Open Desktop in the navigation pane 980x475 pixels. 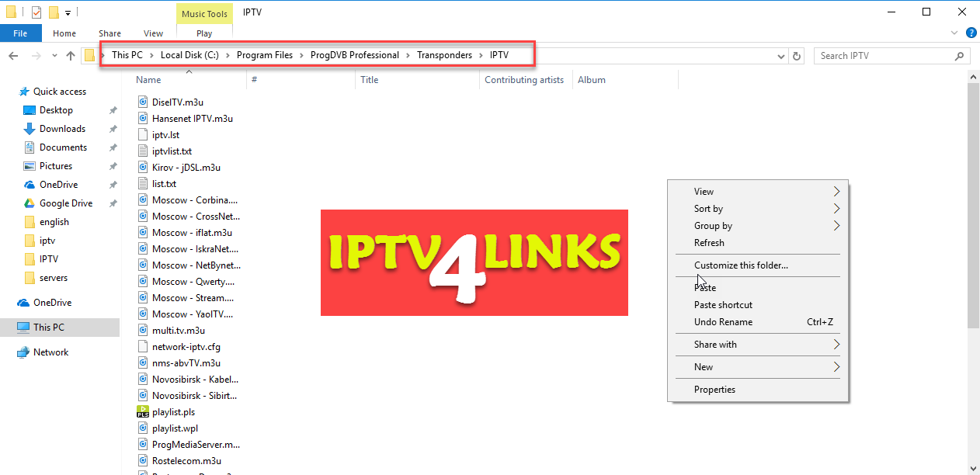pos(56,110)
